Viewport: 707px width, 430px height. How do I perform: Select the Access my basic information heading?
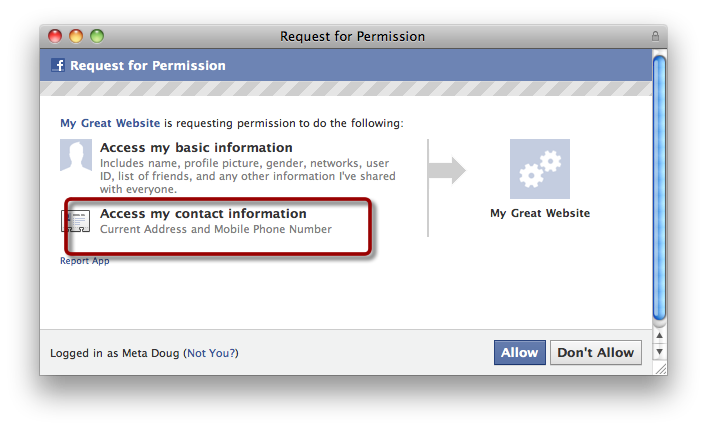pos(196,148)
